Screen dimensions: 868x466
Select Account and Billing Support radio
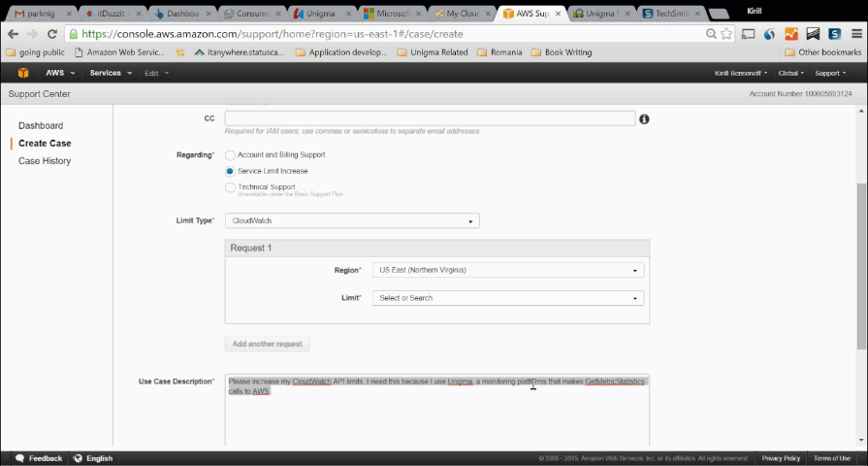(x=230, y=155)
